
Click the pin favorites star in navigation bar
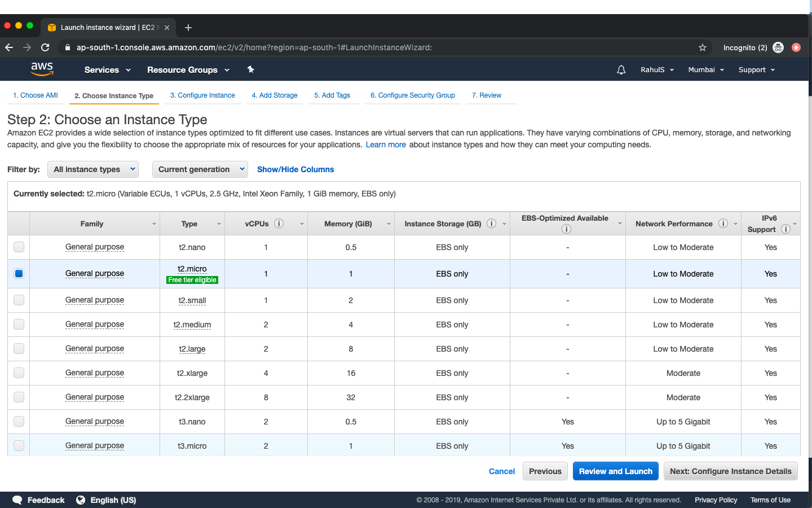tap(250, 69)
